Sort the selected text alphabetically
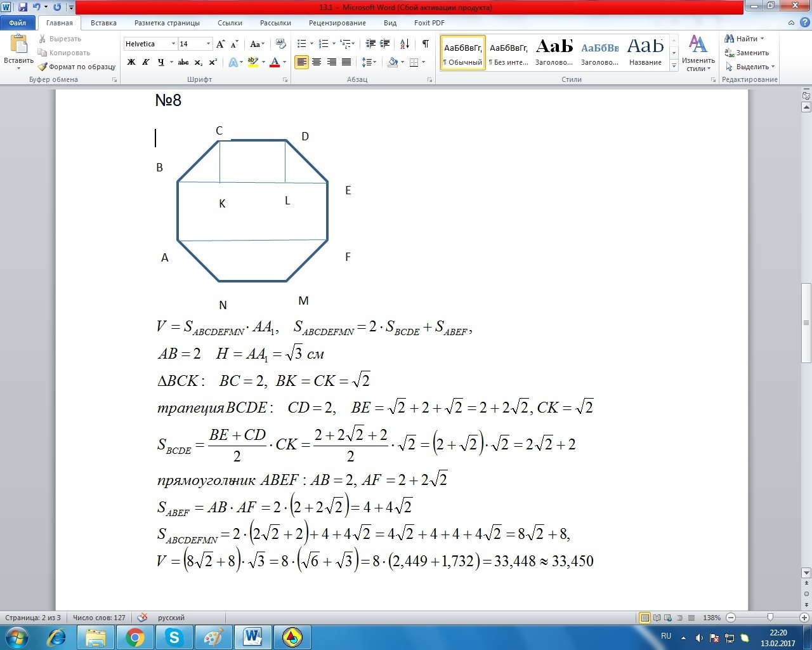The image size is (812, 650). 405,44
